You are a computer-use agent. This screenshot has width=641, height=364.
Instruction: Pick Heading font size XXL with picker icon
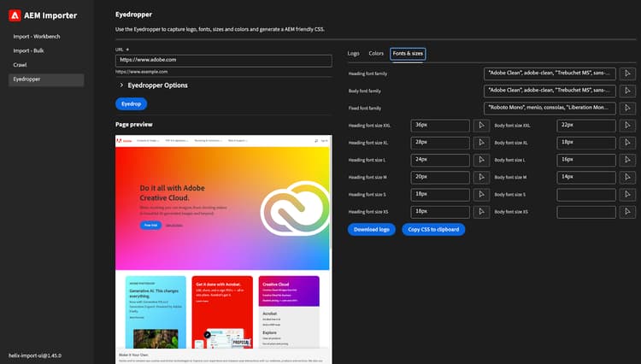click(481, 126)
